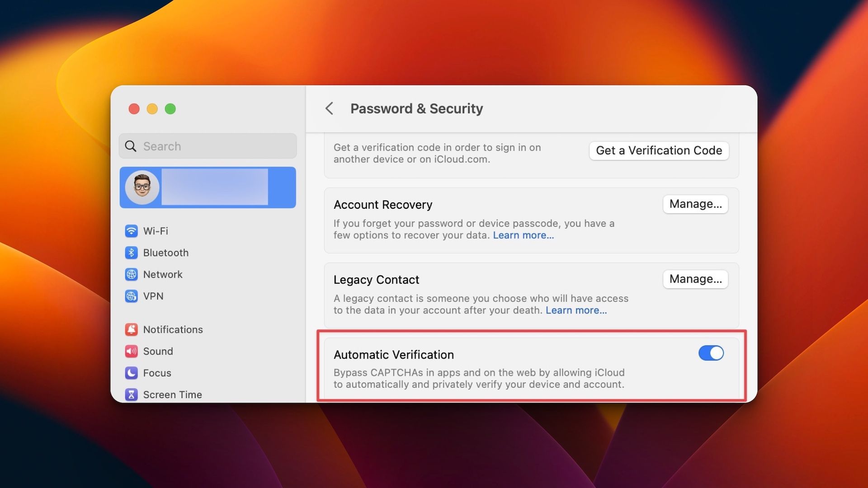Viewport: 868px width, 488px height.
Task: Go back using the chevron arrow
Action: coord(329,108)
